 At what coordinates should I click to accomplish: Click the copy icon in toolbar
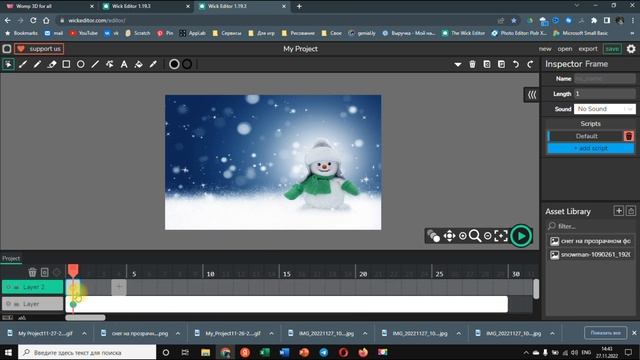(x=487, y=64)
